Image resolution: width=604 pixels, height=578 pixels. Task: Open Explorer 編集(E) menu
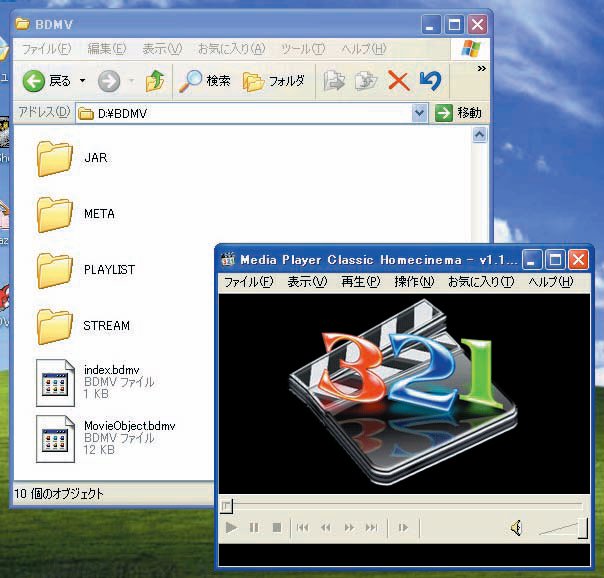click(107, 49)
